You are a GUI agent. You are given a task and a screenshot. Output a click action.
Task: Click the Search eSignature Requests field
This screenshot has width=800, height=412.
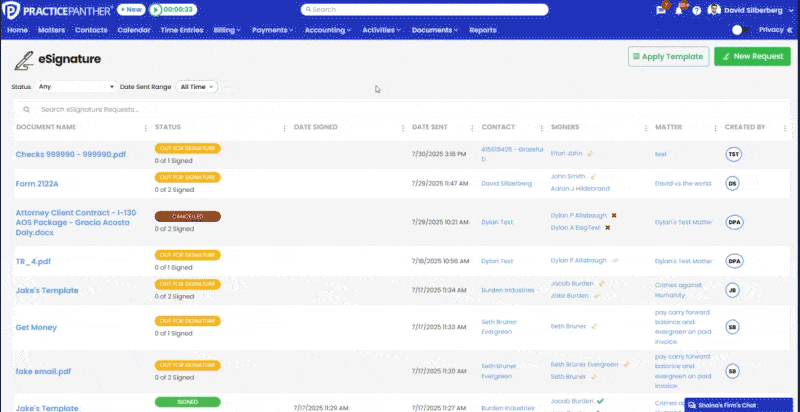pos(200,109)
